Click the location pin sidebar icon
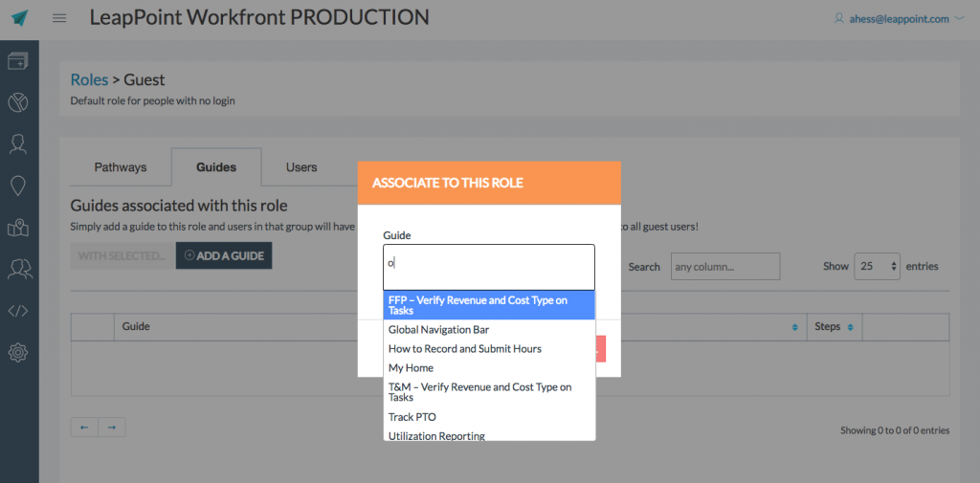The width and height of the screenshot is (980, 483). 18,187
